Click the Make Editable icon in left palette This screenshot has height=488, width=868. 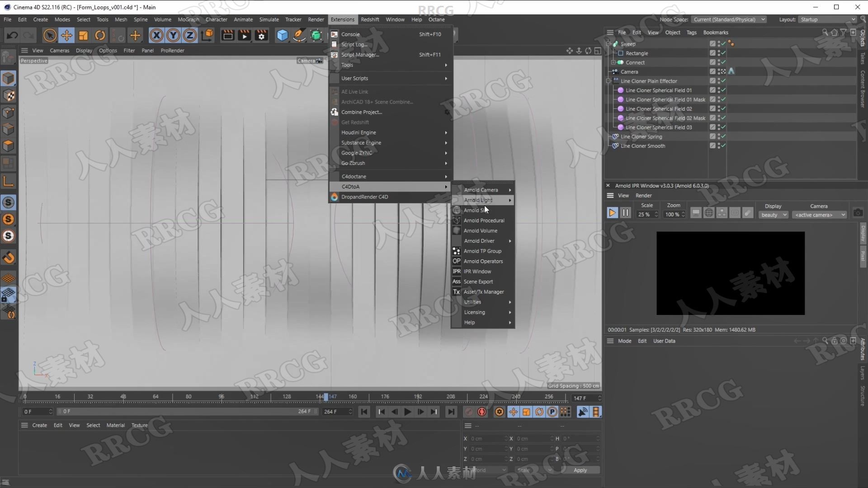8,56
